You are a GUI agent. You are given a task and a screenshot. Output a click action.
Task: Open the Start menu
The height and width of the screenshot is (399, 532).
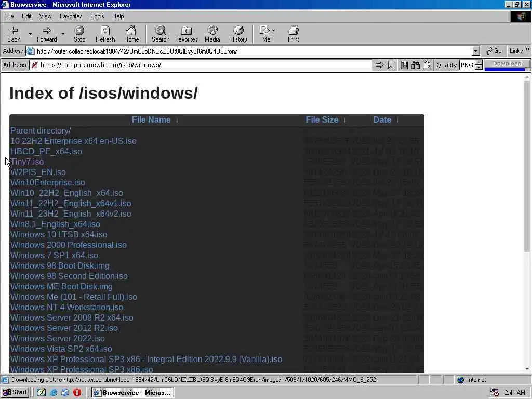pyautogui.click(x=15, y=393)
